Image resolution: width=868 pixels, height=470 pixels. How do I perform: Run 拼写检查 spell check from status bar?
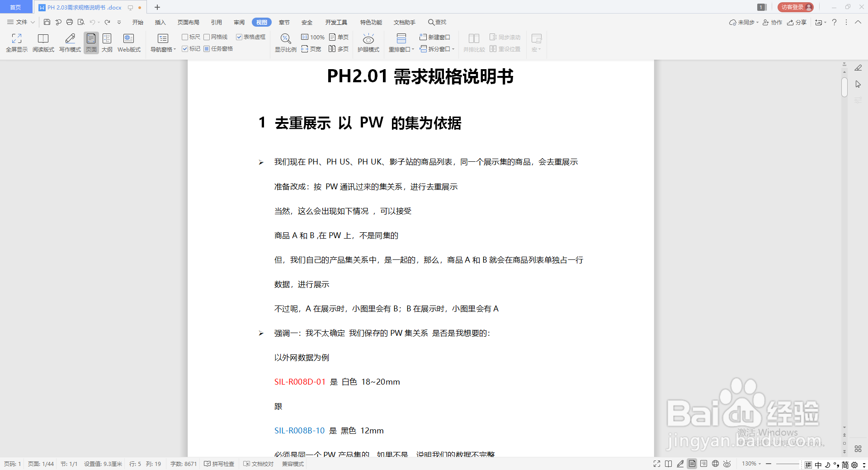tap(219, 464)
